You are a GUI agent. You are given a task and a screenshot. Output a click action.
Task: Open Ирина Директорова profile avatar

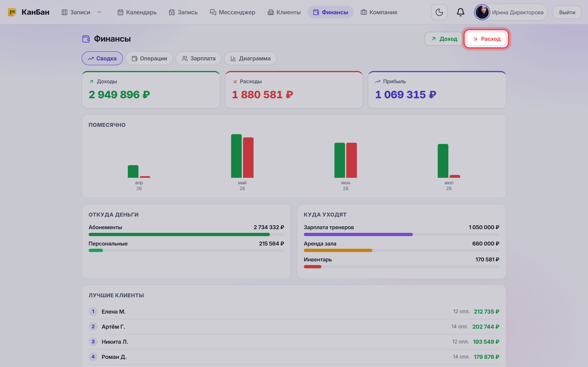pos(482,12)
